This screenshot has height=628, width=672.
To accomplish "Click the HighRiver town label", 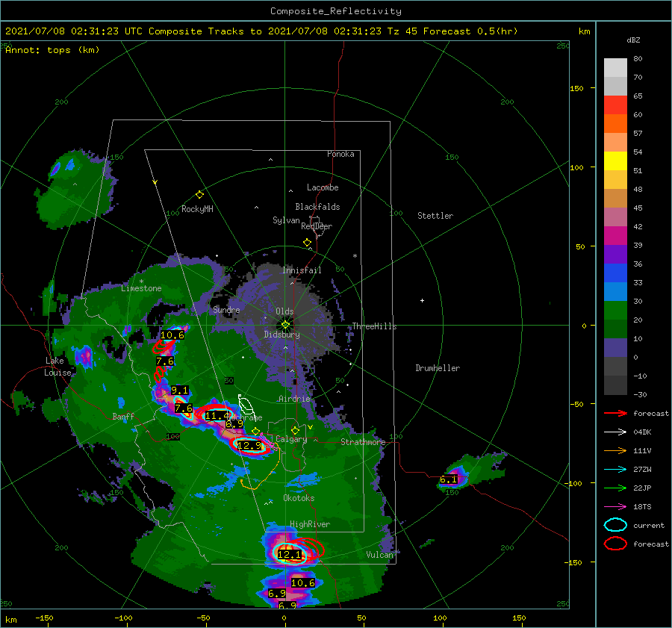I will click(310, 524).
